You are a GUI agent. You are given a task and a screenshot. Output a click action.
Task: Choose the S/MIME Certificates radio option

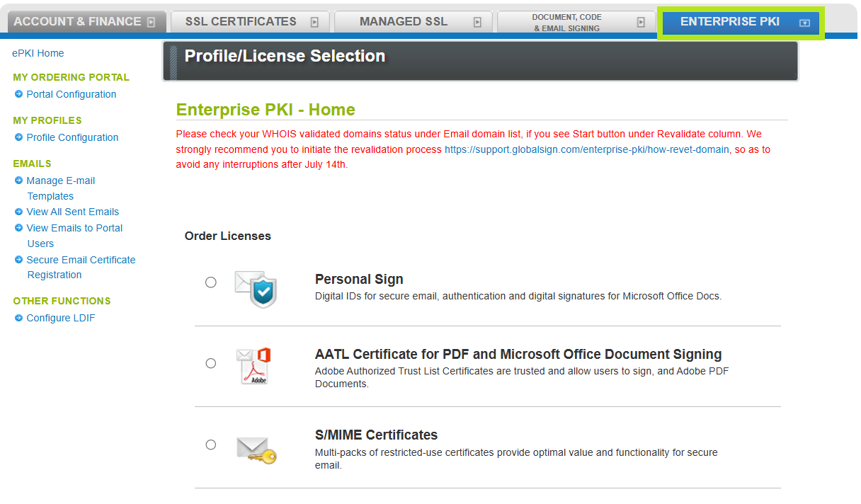(211, 445)
